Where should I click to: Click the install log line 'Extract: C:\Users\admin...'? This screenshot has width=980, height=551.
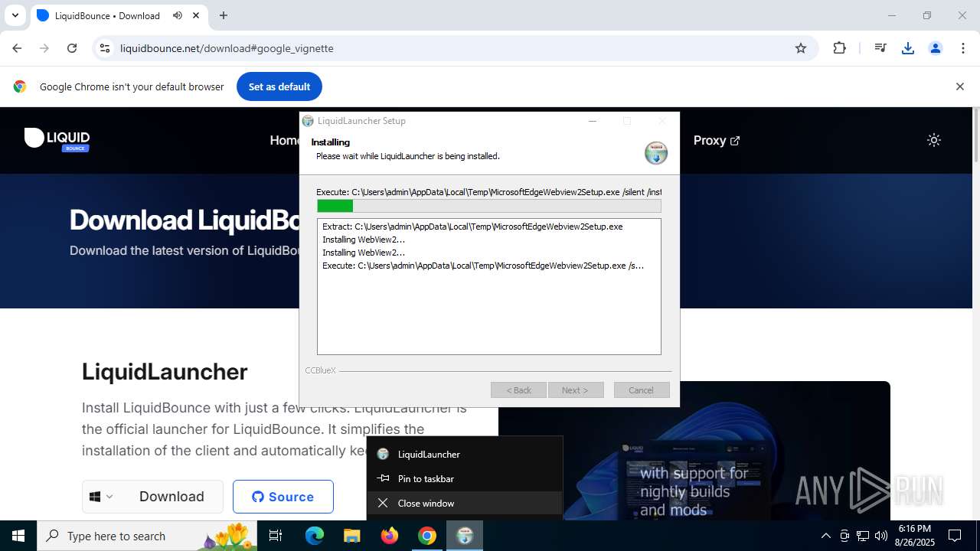pos(472,227)
